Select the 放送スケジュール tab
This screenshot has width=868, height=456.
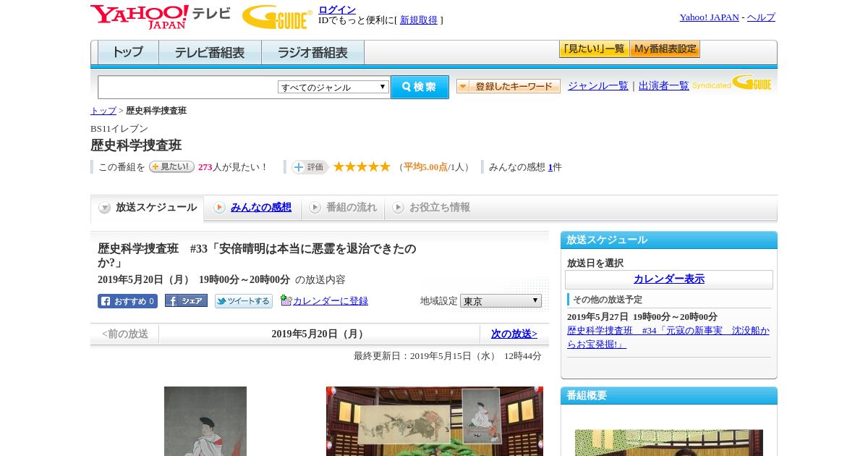pos(148,208)
